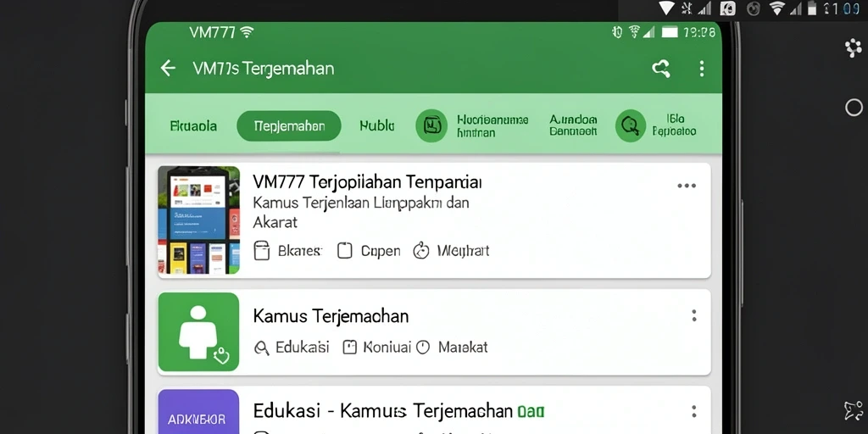The image size is (868, 434).
Task: Tap the share icon in the green header
Action: click(x=661, y=69)
